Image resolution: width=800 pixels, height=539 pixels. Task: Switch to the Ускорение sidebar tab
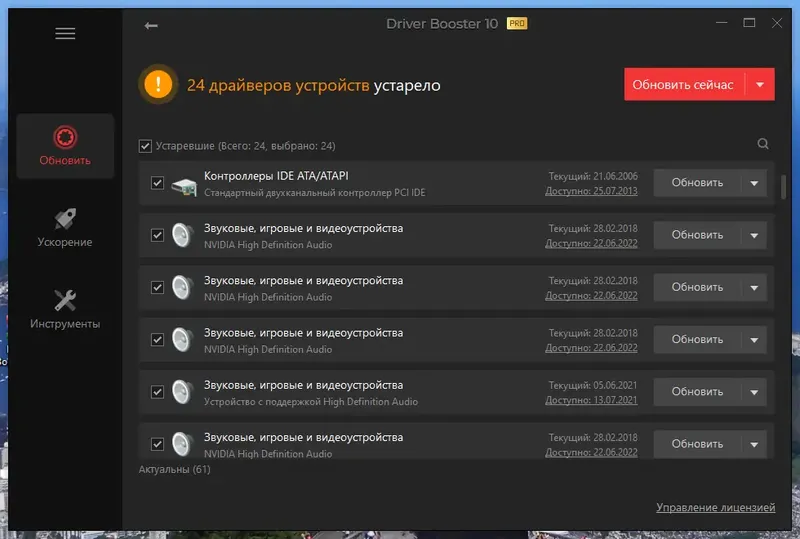point(65,228)
